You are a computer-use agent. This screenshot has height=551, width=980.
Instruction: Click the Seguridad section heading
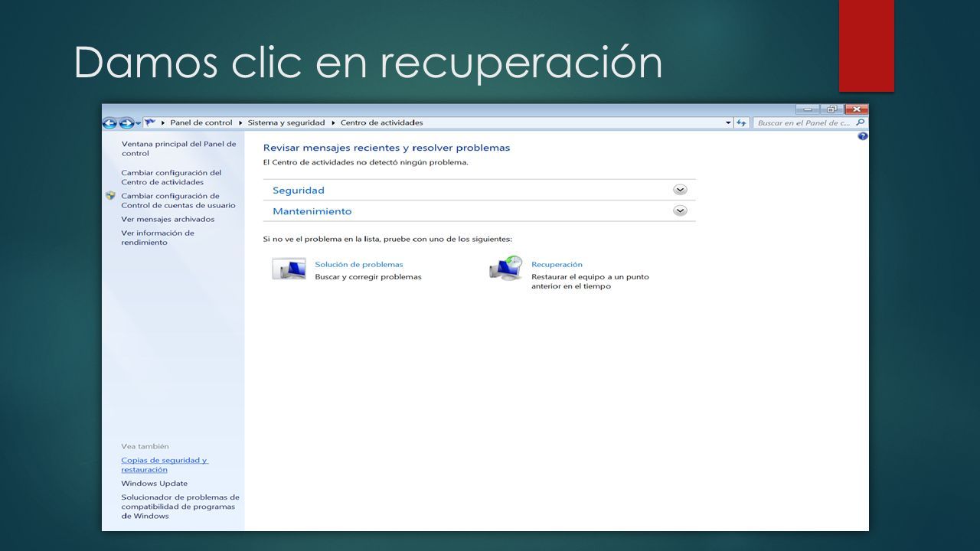point(299,190)
